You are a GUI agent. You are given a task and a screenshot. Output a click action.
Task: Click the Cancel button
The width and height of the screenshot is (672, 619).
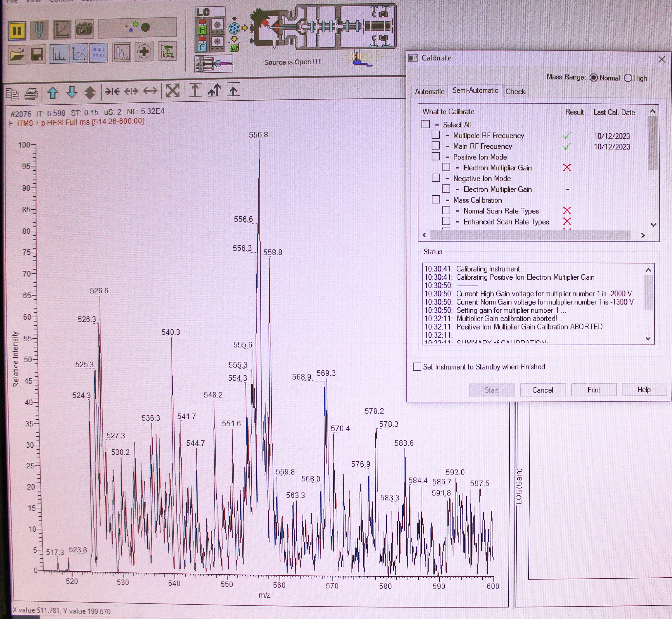coord(543,390)
